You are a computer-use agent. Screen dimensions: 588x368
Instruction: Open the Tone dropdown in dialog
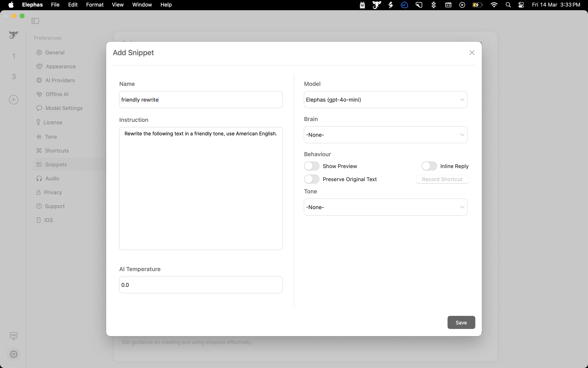click(x=386, y=207)
